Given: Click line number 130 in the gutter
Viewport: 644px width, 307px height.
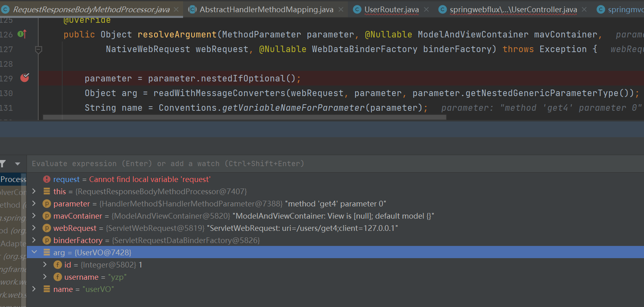Looking at the screenshot, I should 6,93.
